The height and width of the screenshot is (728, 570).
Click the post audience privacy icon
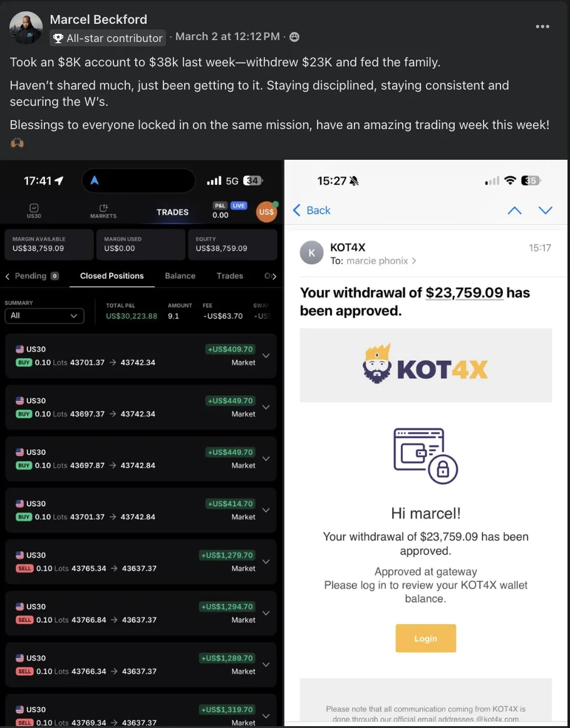pyautogui.click(x=294, y=37)
